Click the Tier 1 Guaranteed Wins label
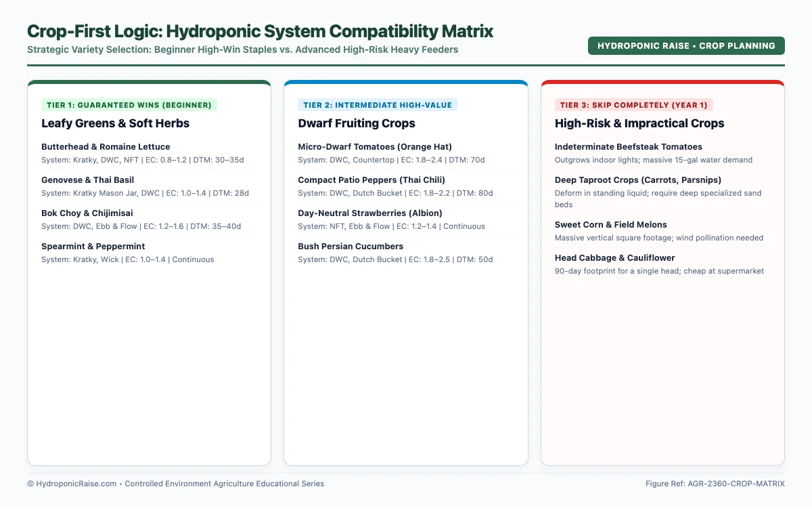The width and height of the screenshot is (812, 508). pos(129,105)
